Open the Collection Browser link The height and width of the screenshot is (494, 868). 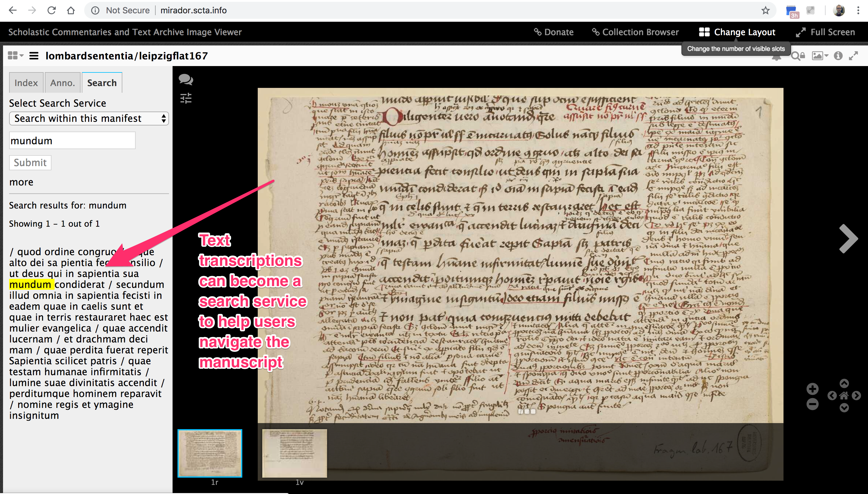click(x=635, y=32)
